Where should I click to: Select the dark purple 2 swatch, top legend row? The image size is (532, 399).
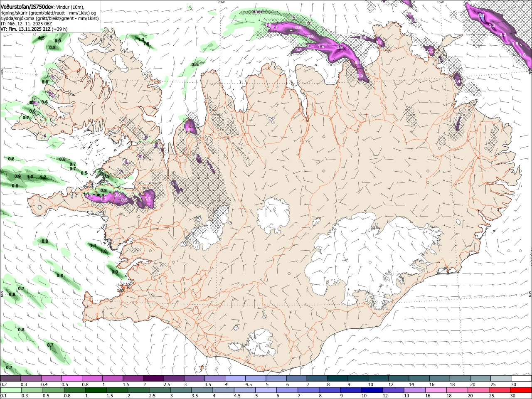click(153, 378)
